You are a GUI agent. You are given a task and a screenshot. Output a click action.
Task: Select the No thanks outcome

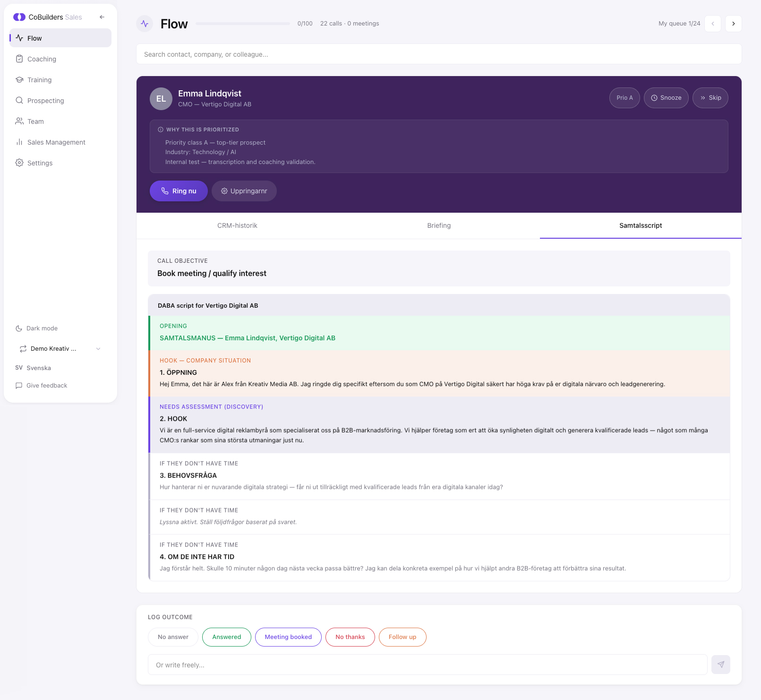click(350, 637)
